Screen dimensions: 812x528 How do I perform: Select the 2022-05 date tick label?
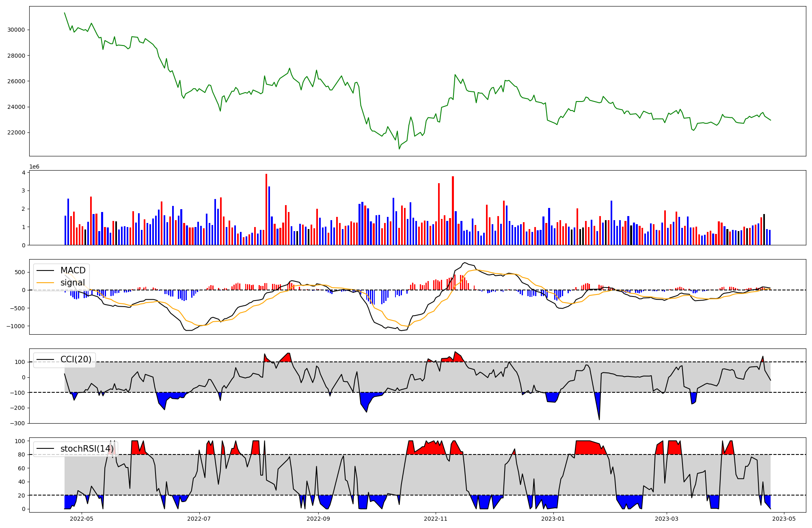point(82,519)
